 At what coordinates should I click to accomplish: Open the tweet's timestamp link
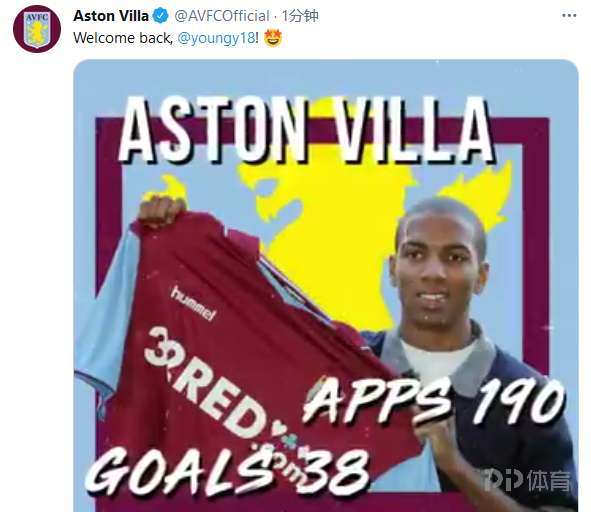(300, 16)
